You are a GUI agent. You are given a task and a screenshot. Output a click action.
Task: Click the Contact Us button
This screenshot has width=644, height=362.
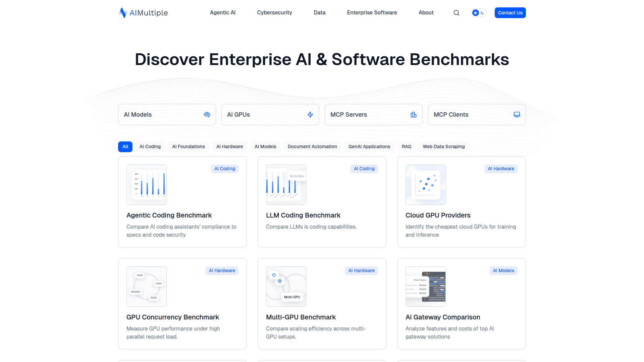[510, 12]
